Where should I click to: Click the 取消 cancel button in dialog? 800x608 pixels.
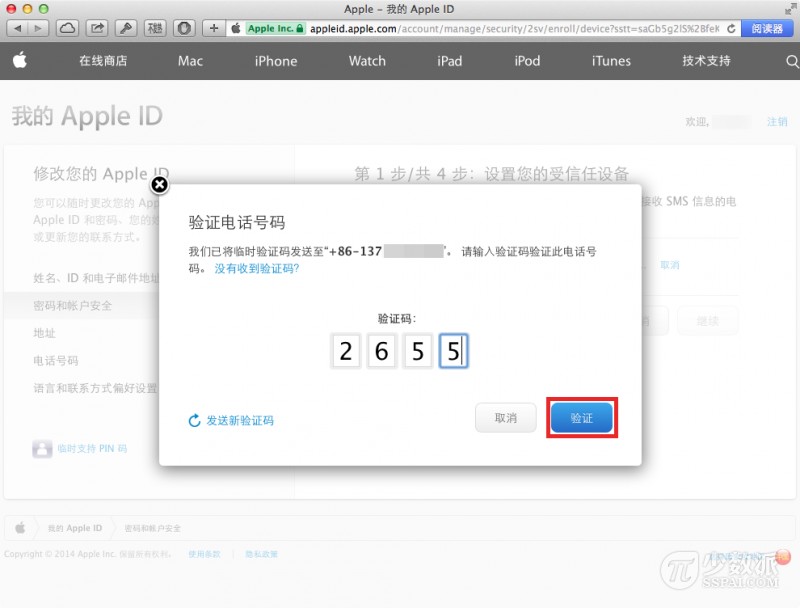pyautogui.click(x=506, y=418)
